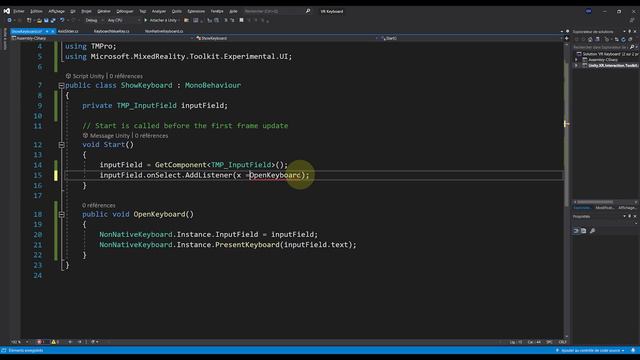Open the Start() member navigation dropdown

[x=471, y=38]
